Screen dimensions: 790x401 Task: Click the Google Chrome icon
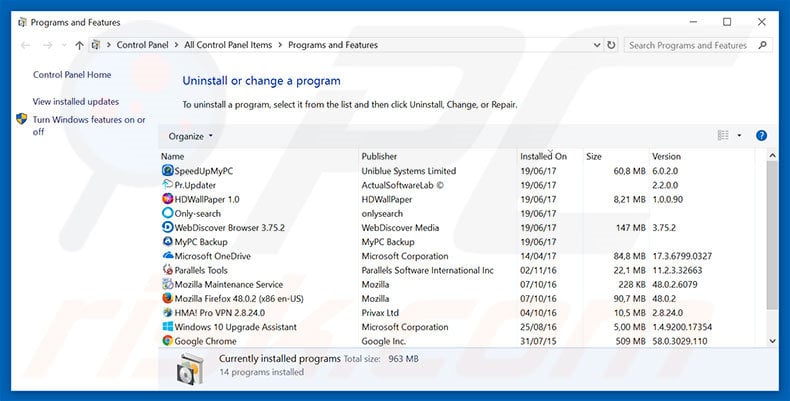168,341
